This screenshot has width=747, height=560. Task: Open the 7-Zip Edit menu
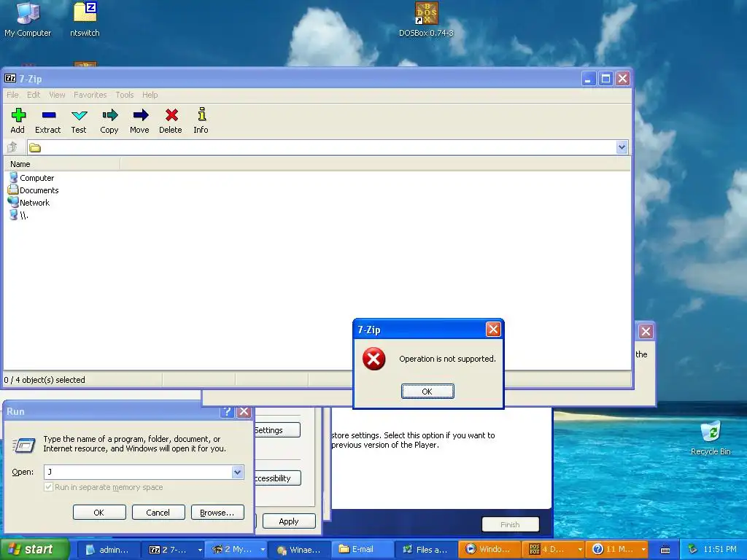click(x=34, y=95)
